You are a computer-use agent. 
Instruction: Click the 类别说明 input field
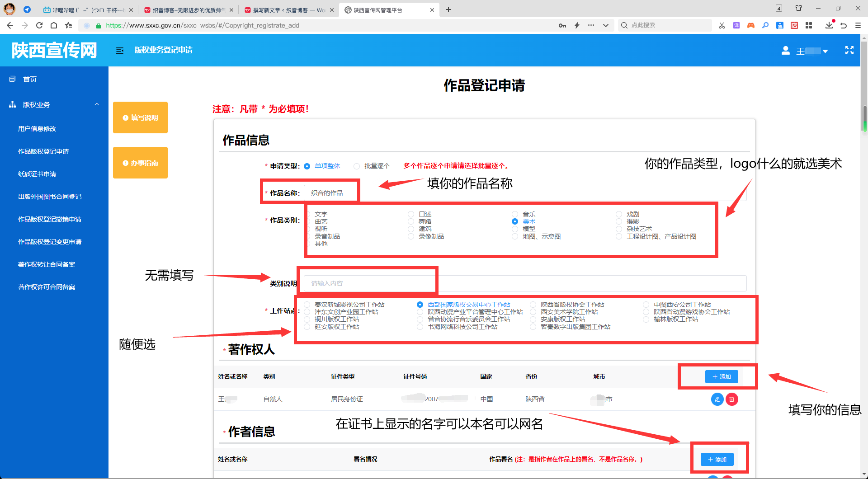pyautogui.click(x=524, y=283)
